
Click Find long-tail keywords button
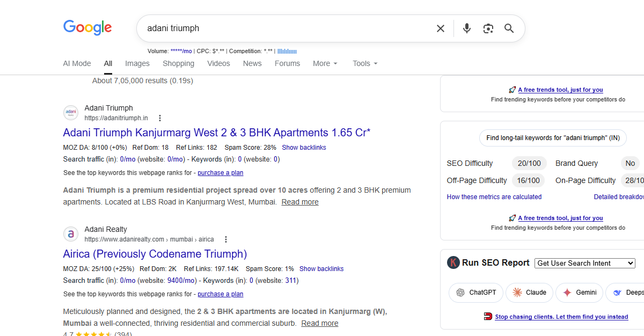tap(553, 138)
